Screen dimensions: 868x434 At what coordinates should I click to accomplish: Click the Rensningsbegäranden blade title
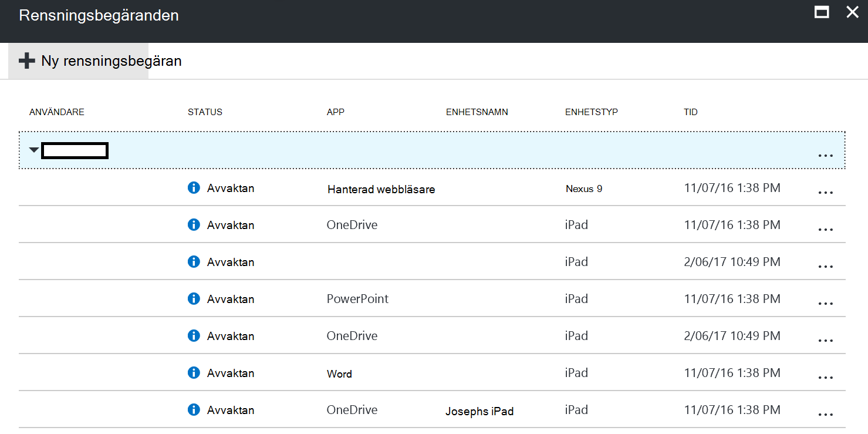[x=99, y=15]
